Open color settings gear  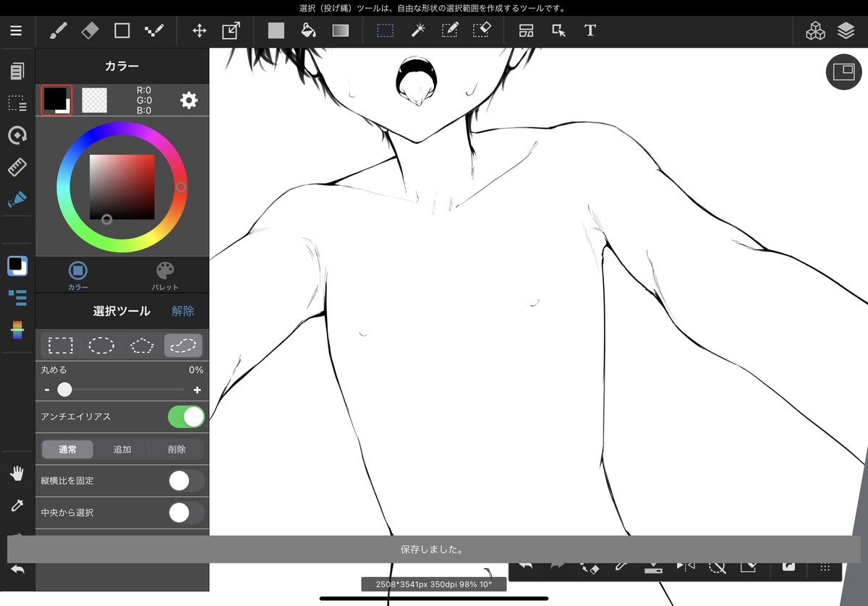[x=189, y=100]
